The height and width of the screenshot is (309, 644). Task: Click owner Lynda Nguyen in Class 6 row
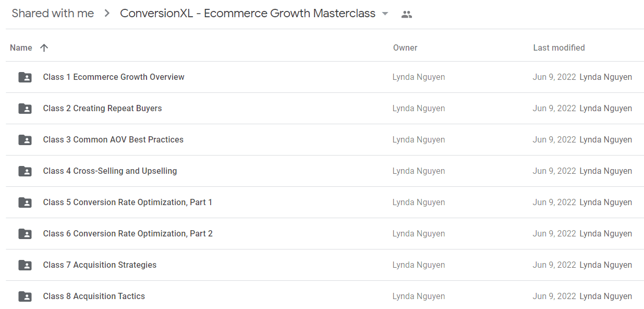tap(419, 234)
